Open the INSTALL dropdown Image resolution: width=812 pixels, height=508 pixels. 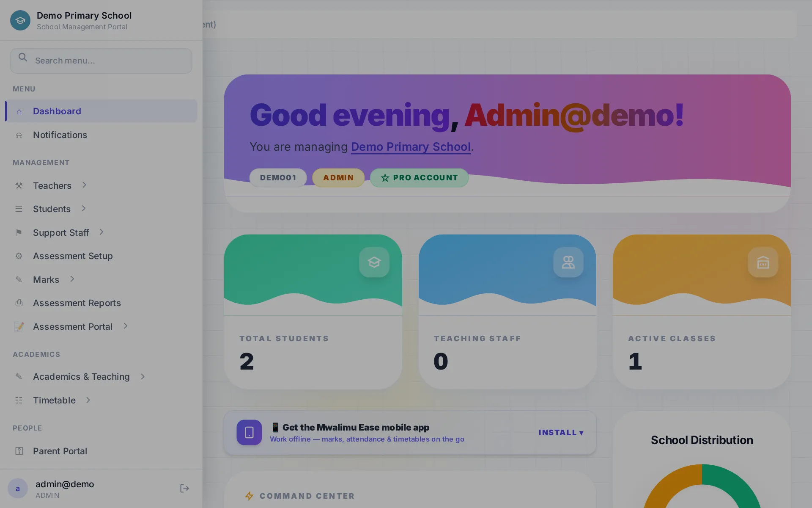[561, 433]
